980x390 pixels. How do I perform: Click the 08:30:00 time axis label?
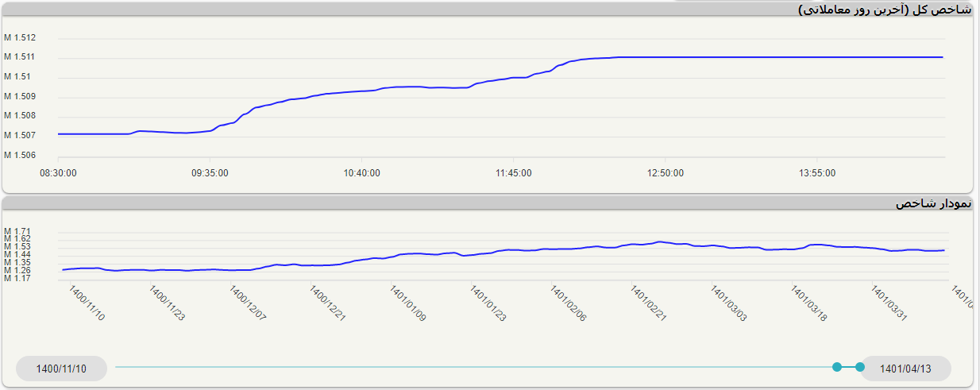(x=58, y=173)
